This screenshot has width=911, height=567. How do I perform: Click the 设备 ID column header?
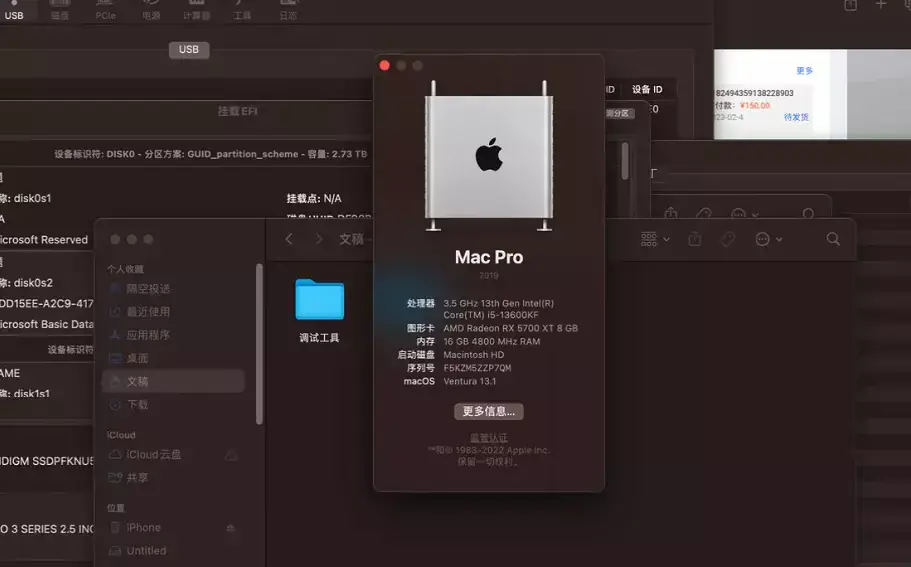click(x=647, y=89)
